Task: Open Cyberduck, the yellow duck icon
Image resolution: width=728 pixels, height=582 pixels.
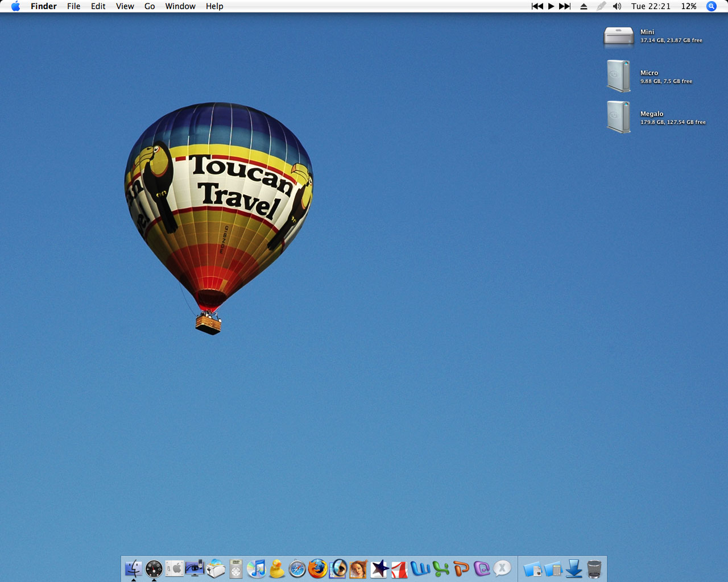Action: coord(277,568)
